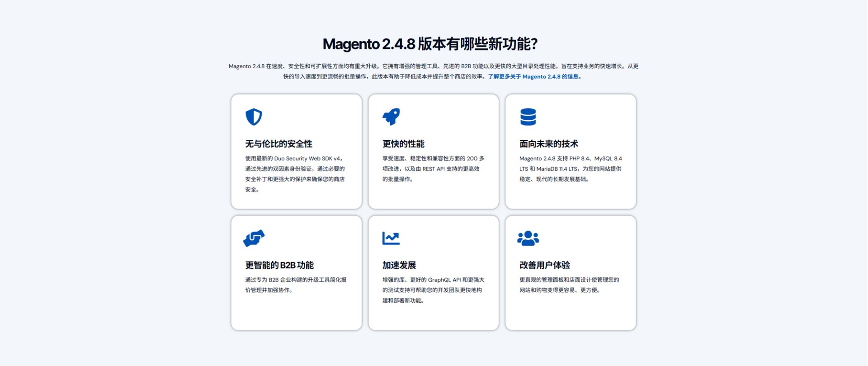Screen dimensions: 868x366
Task: Click the GraphQL API description text
Action: [x=433, y=290]
